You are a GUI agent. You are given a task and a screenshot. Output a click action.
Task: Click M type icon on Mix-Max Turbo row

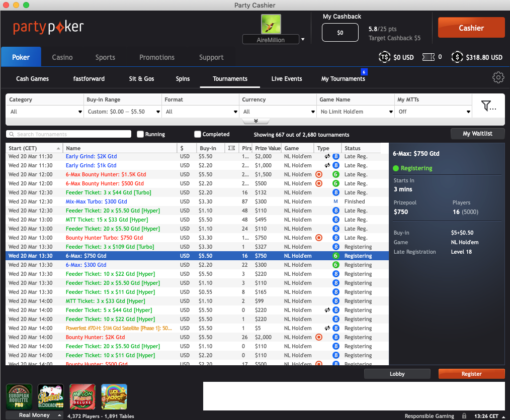point(335,201)
